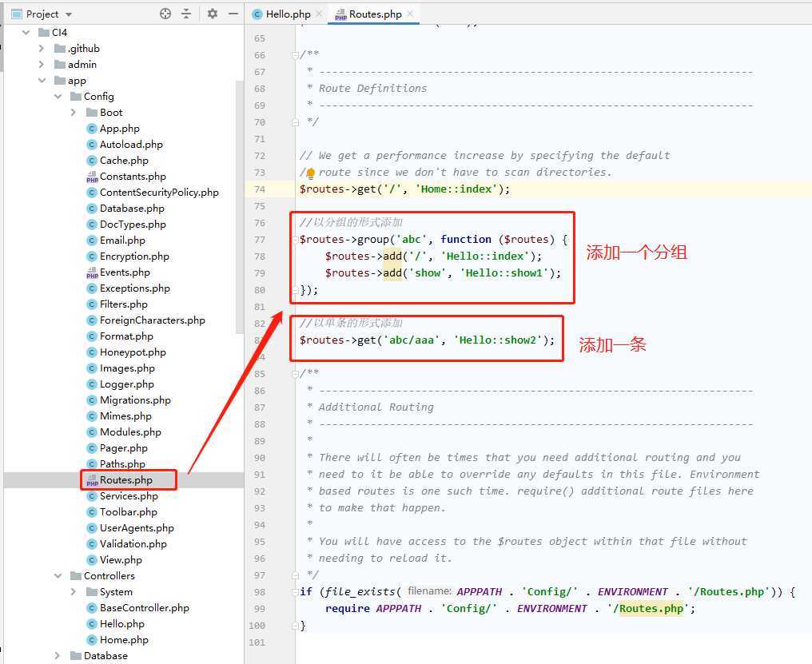Click the file_exists function call

360,592
